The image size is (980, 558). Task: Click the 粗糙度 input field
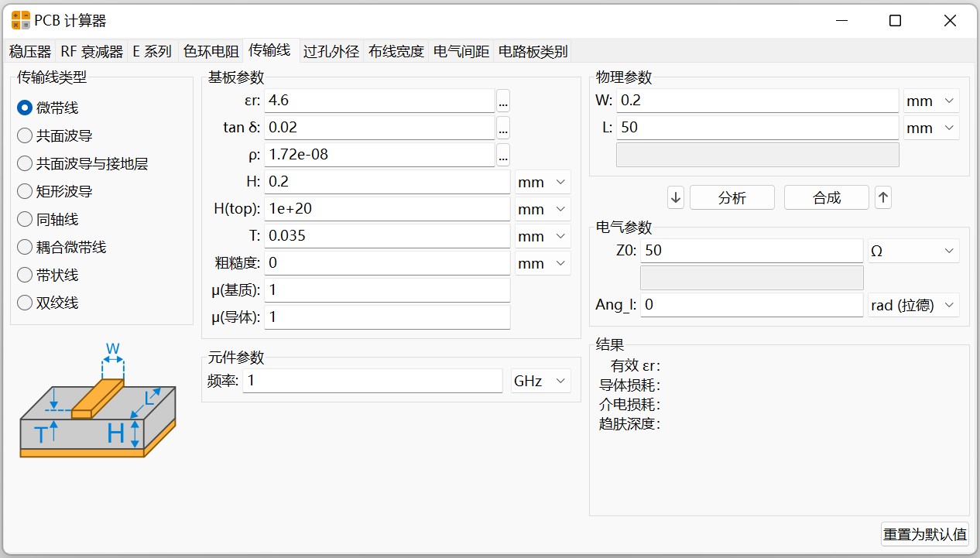coord(387,263)
